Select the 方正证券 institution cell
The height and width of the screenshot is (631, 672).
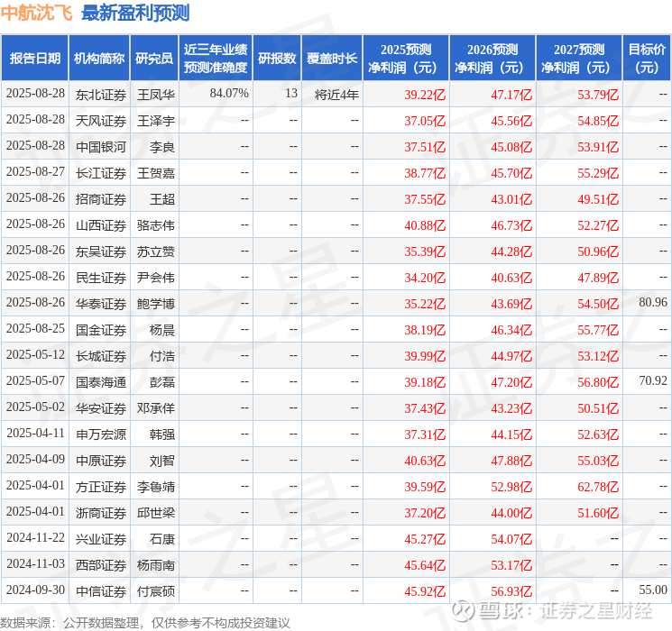click(x=101, y=487)
